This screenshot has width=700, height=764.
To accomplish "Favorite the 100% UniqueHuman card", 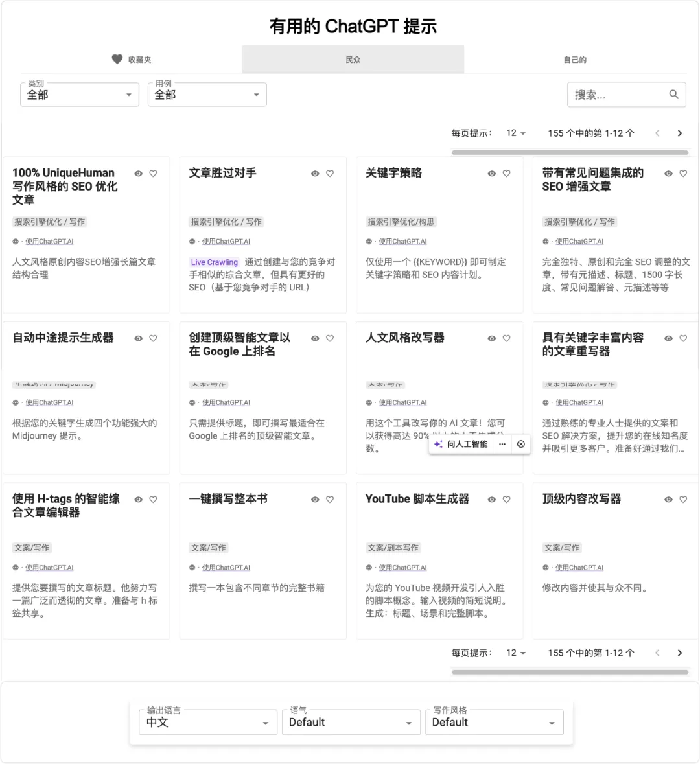I will pos(153,174).
